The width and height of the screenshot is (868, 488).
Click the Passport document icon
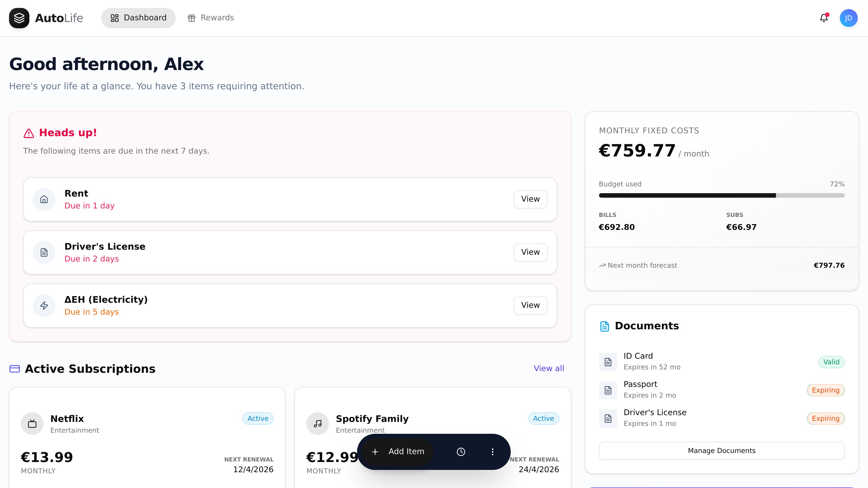pyautogui.click(x=608, y=390)
